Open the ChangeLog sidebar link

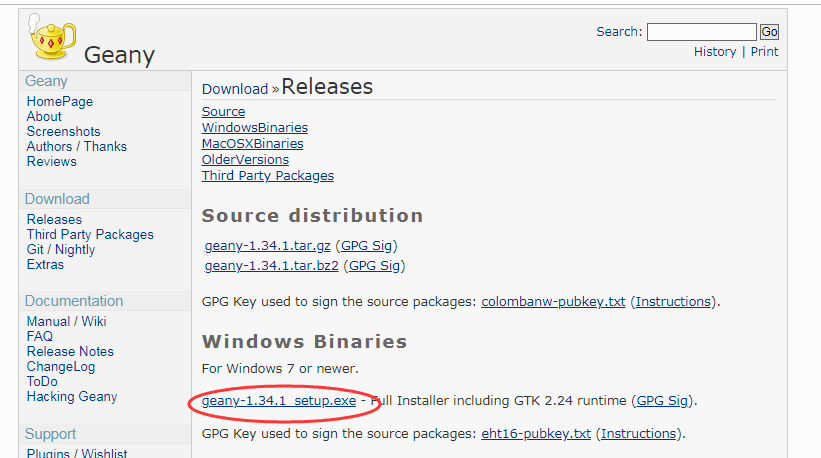click(x=61, y=366)
